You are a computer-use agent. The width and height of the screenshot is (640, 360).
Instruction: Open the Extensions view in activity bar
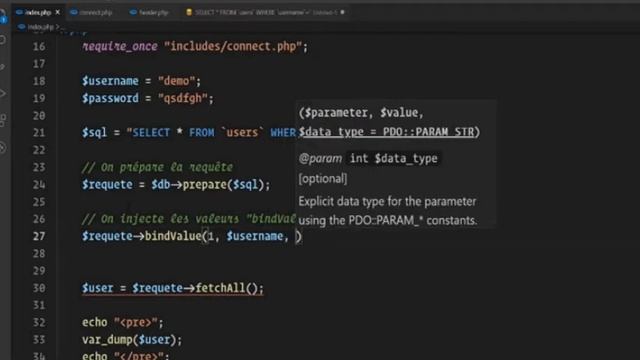point(3,120)
